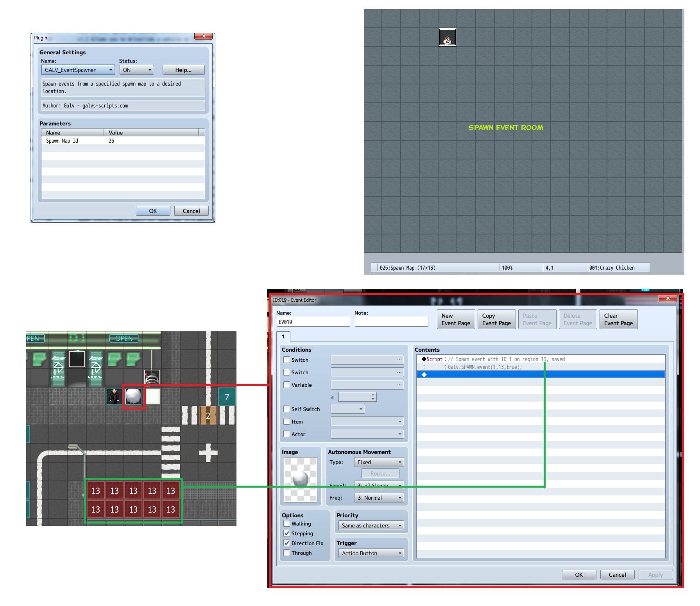
Task: Open the Priority Same as characters dropdown
Action: click(371, 526)
